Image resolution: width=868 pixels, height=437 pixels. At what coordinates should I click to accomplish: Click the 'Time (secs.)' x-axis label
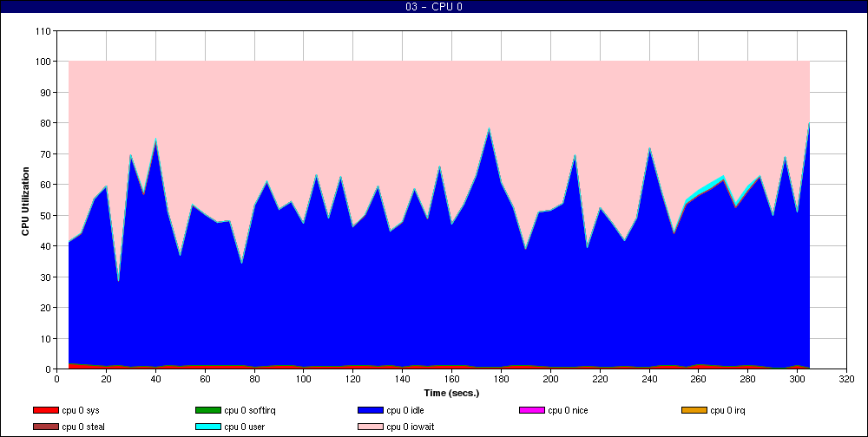(451, 394)
